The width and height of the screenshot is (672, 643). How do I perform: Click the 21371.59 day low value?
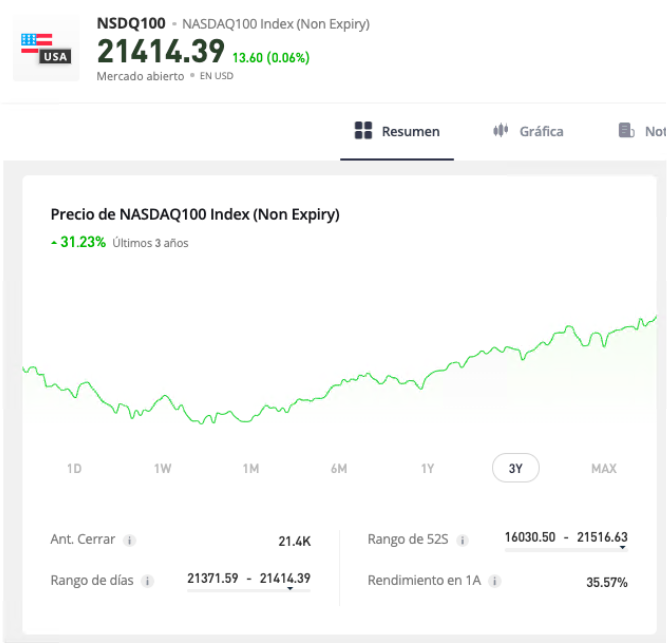(x=213, y=578)
